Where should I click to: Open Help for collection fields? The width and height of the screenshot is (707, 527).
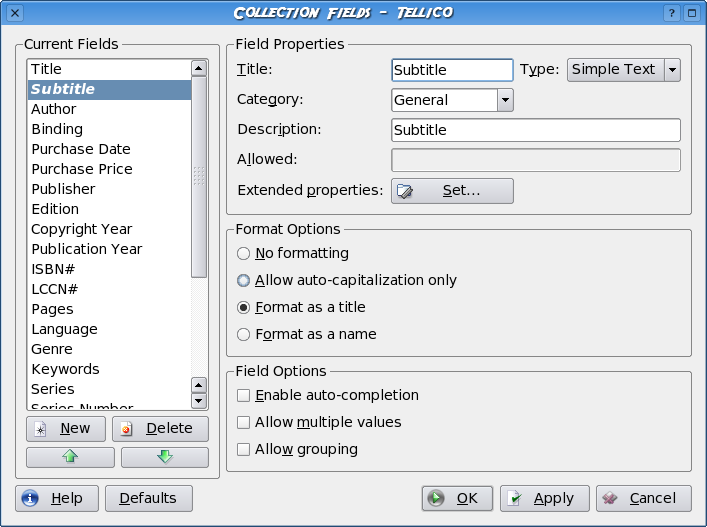(57, 498)
